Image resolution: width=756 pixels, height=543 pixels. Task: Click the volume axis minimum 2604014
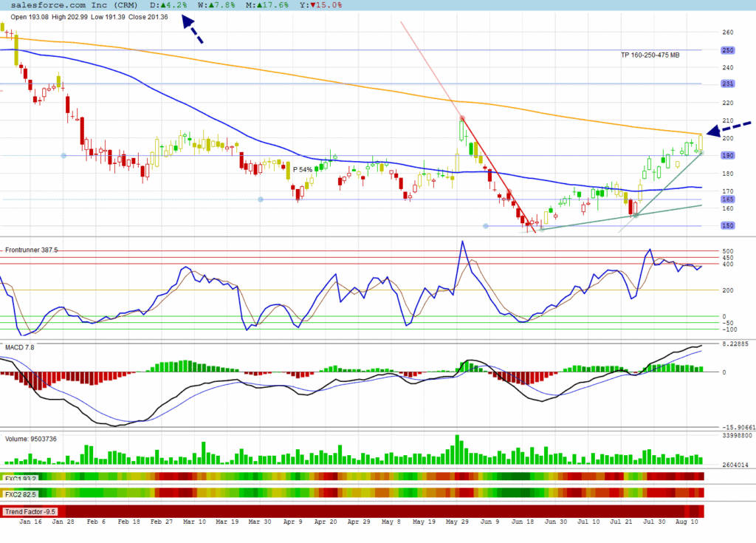pyautogui.click(x=735, y=465)
